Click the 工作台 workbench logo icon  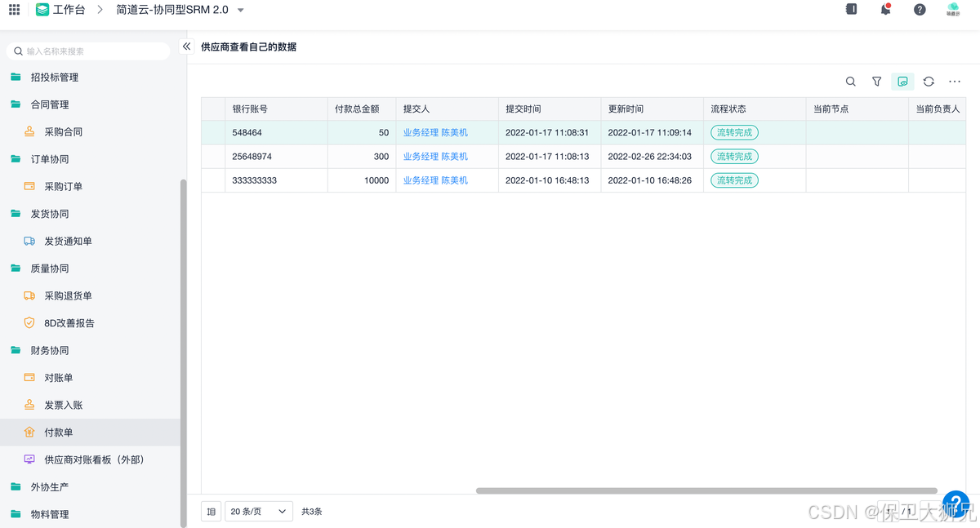click(x=42, y=10)
